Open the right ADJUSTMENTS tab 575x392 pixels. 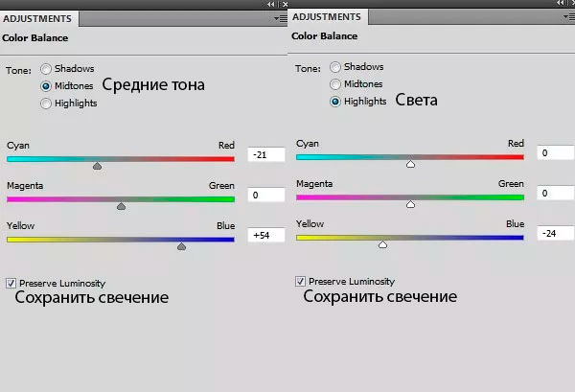point(327,17)
